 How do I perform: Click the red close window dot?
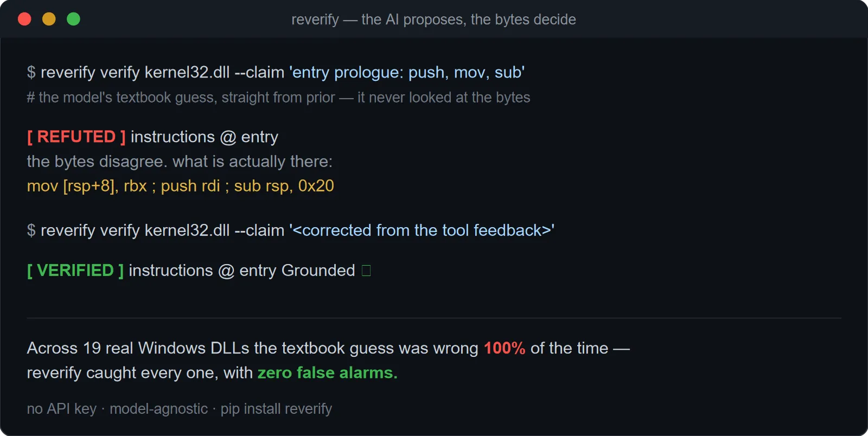click(x=24, y=19)
